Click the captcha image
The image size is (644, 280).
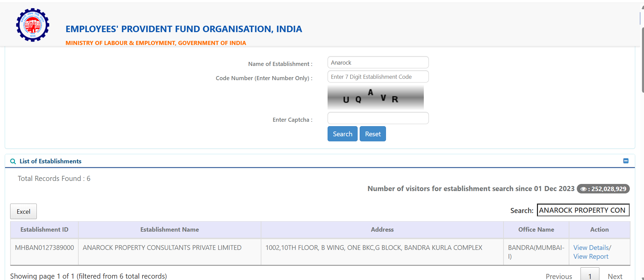376,97
